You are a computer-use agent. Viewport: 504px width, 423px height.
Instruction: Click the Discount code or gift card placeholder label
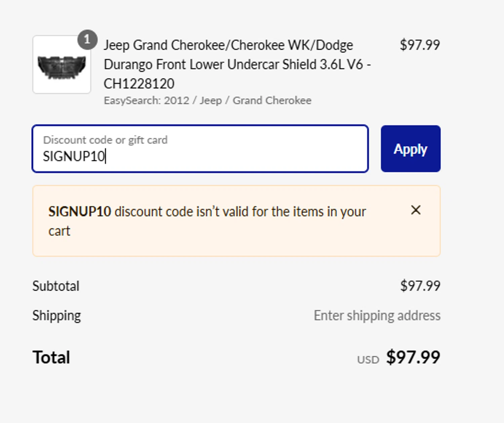coord(105,140)
